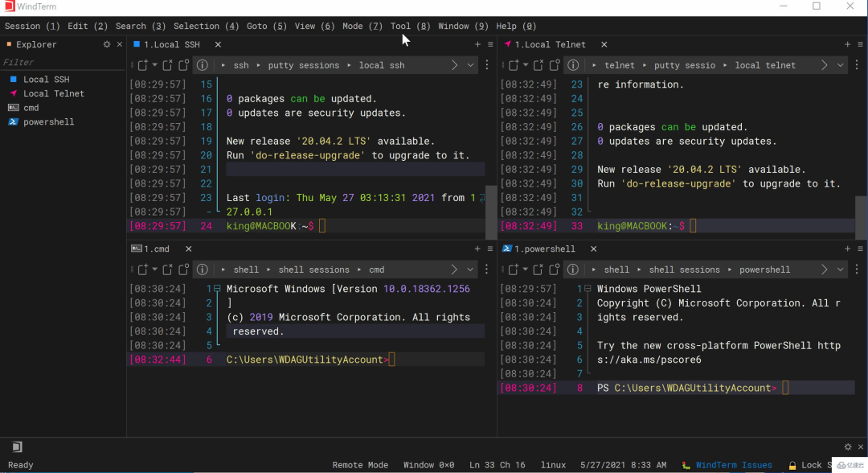
Task: Expand the path dropdown chevron in powershell toolbar
Action: pos(841,269)
